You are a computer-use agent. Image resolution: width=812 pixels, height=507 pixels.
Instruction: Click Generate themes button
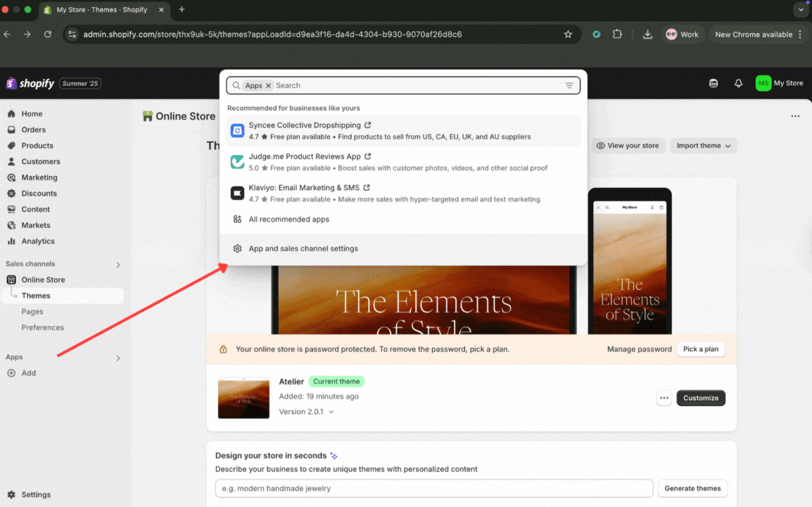[692, 488]
